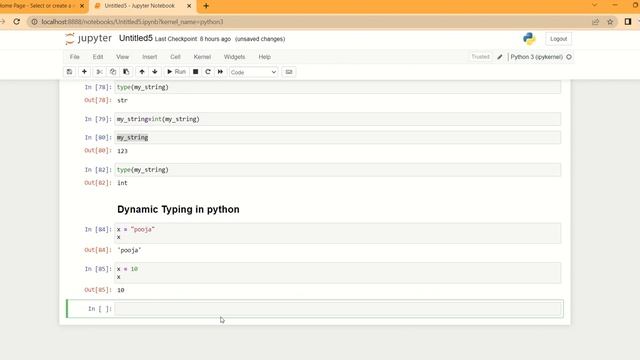Switch to the Home Page browser tab
Screen dimensions: 640x360
coord(39,6)
